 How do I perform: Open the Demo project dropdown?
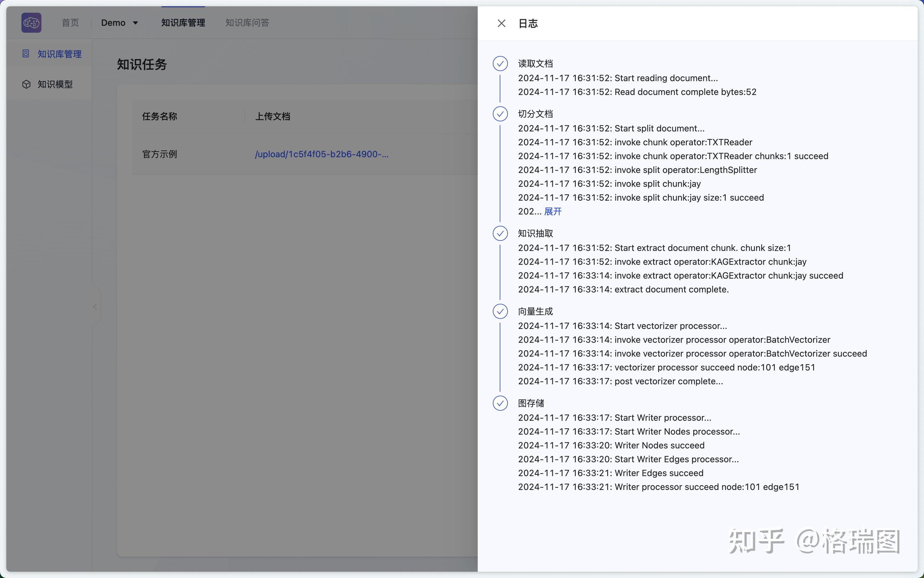click(120, 23)
